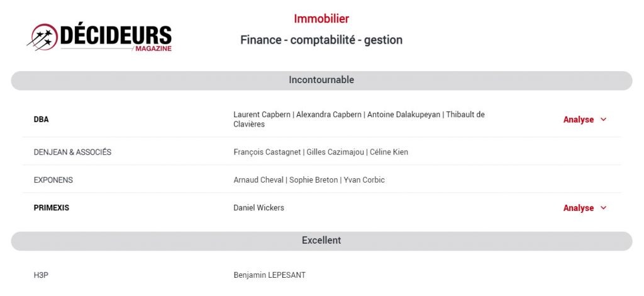
Task: Open the Analyse link for PRIMEXIS
Action: click(579, 208)
